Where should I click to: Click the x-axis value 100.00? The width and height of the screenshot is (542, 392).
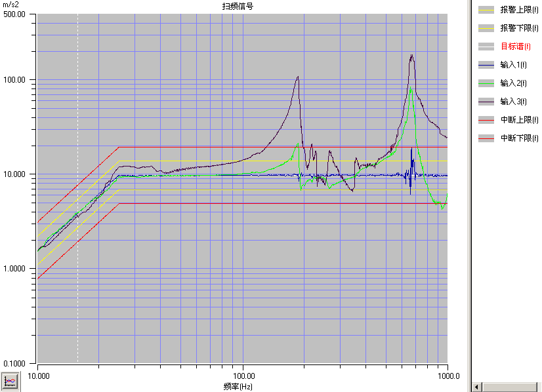coord(243,376)
